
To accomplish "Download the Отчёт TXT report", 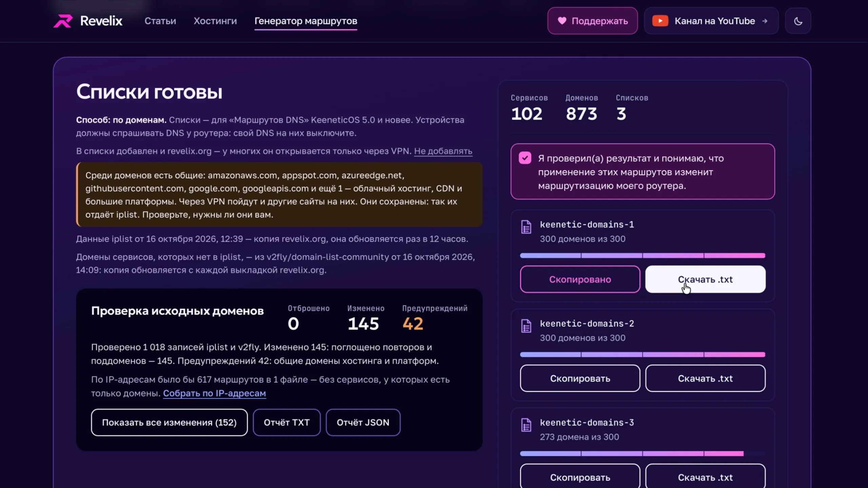I will [x=287, y=423].
